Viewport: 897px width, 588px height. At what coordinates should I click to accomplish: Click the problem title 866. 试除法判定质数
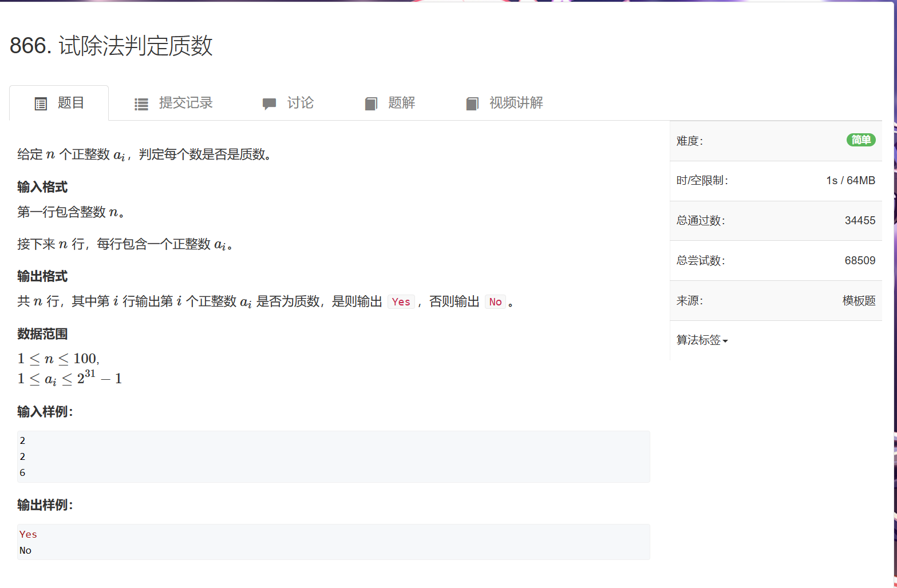[x=111, y=46]
